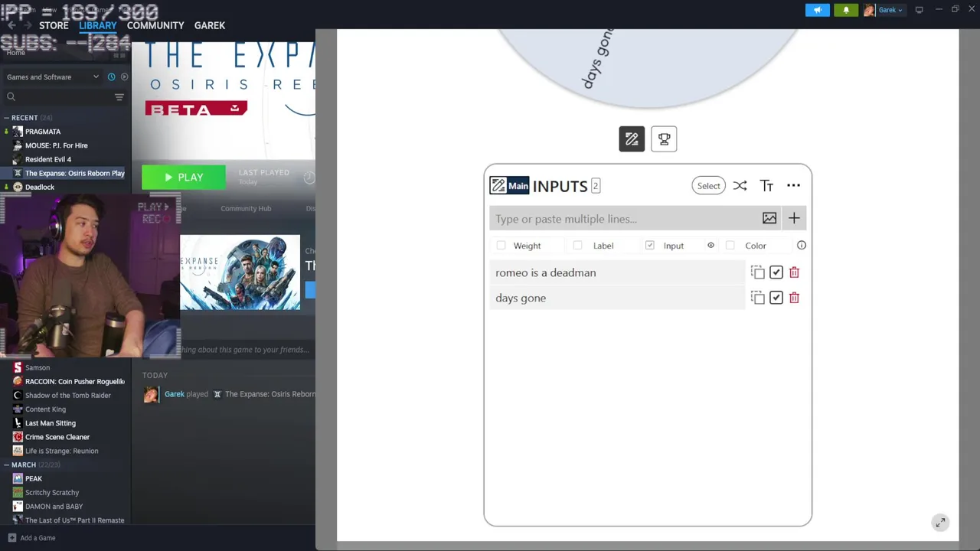Viewport: 980px width, 551px height.
Task: Select Crime Scene Cleaner in library
Action: coord(57,437)
